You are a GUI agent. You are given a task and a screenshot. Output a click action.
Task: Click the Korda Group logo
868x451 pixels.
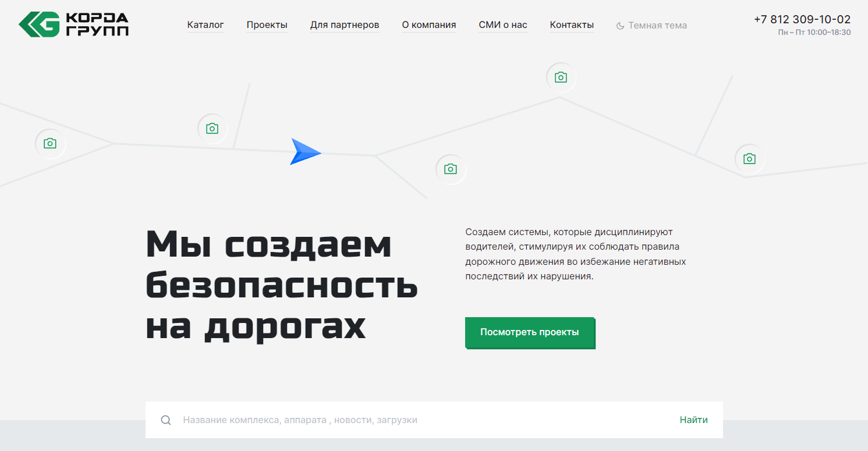click(x=74, y=24)
